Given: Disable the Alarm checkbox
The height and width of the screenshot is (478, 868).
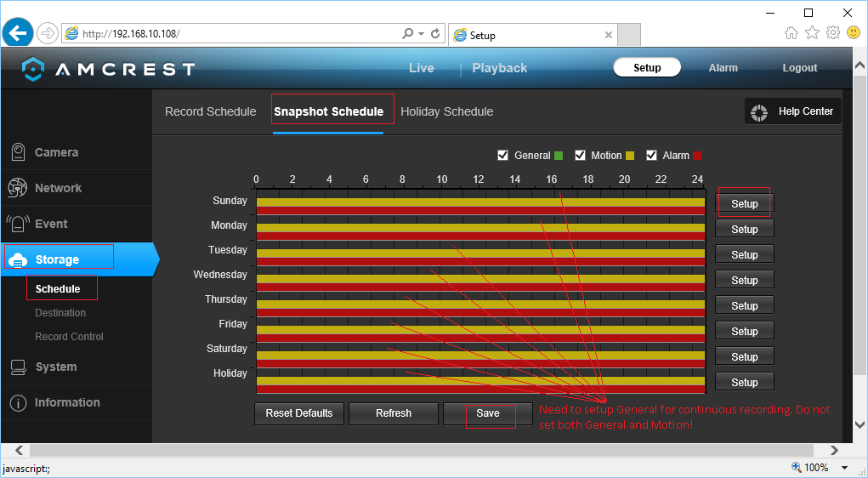Looking at the screenshot, I should 651,156.
